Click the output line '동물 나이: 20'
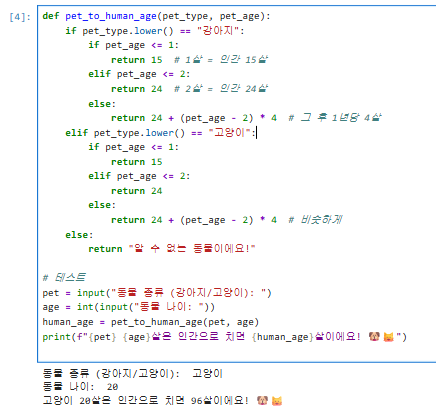 coord(80,387)
